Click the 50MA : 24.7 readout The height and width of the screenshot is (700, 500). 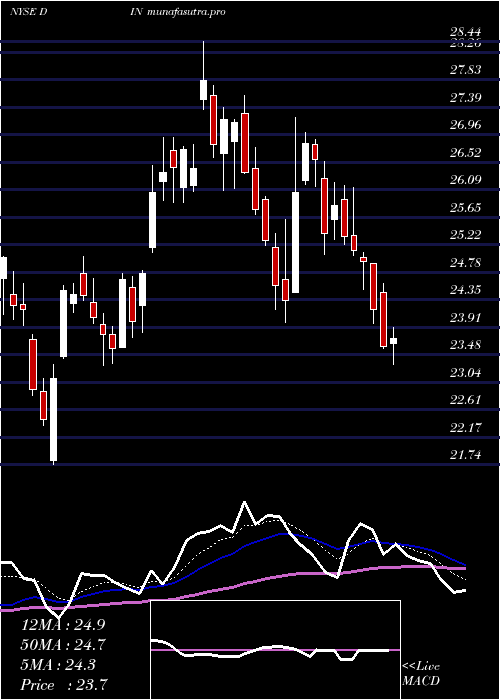click(x=63, y=645)
